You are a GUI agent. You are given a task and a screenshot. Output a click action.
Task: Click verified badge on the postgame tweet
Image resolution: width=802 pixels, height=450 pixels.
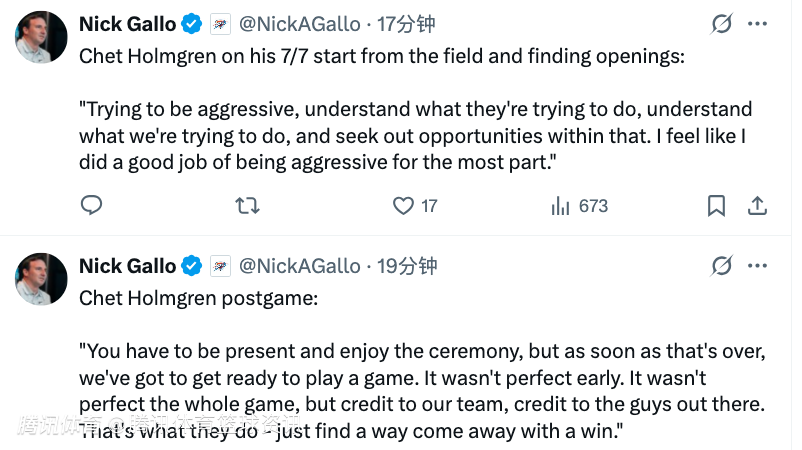click(x=193, y=265)
